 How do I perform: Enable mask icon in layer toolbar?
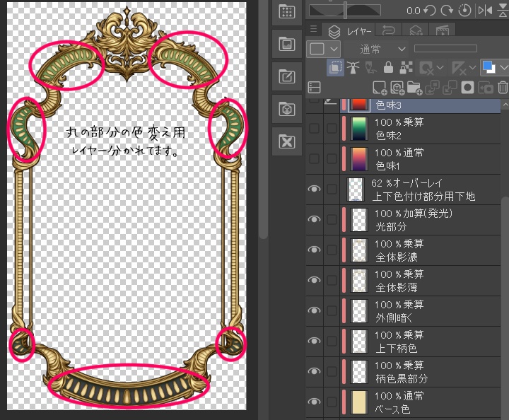[426, 68]
